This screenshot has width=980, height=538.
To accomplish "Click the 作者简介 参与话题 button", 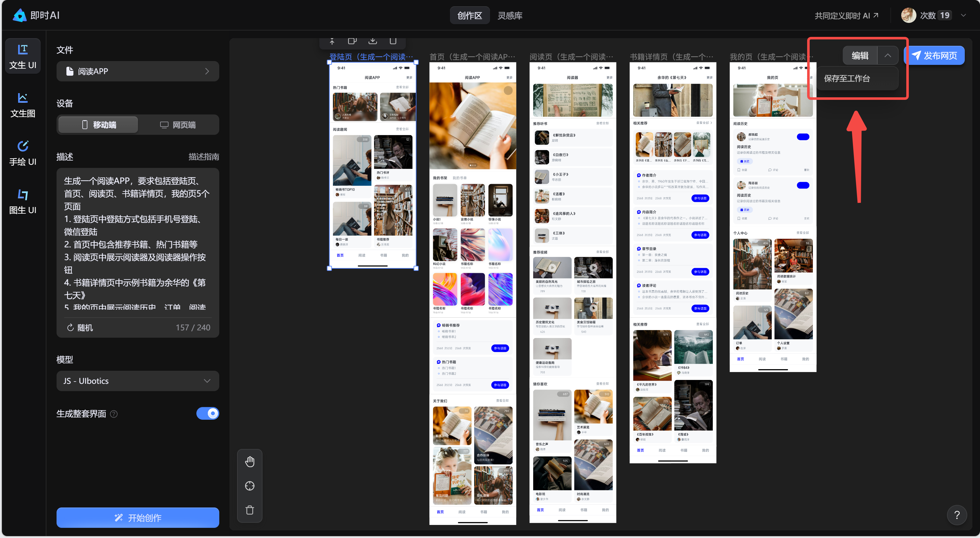I will [700, 198].
